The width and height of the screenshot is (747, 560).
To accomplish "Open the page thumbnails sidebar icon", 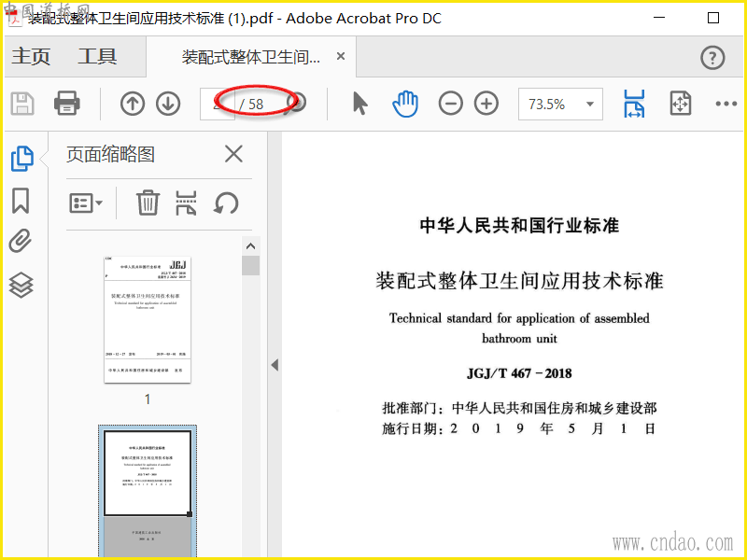I will click(21, 159).
